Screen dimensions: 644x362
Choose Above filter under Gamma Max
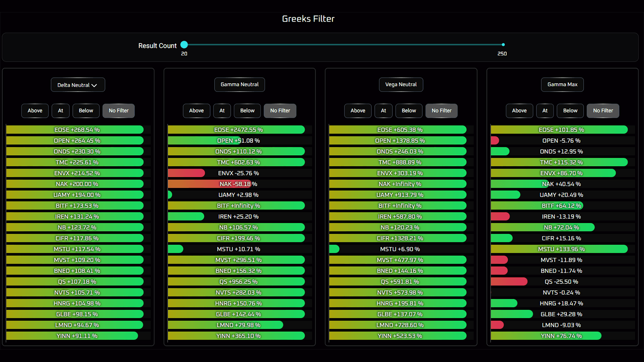(519, 111)
